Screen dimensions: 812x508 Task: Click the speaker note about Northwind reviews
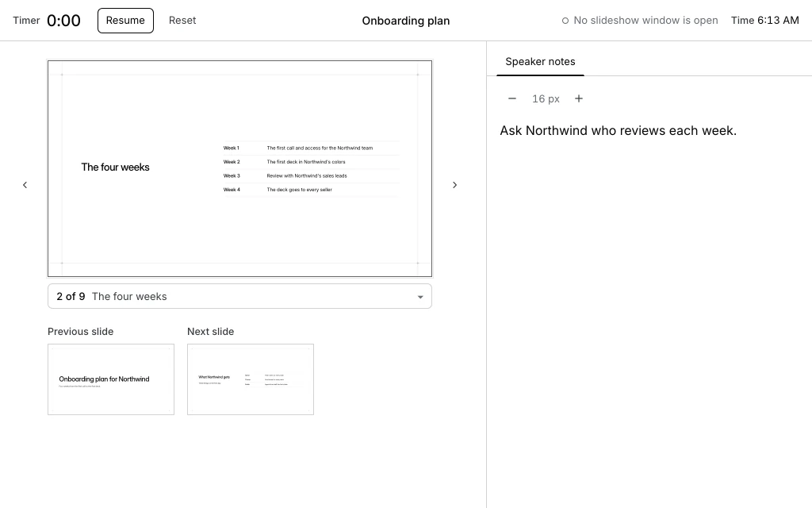(x=618, y=131)
